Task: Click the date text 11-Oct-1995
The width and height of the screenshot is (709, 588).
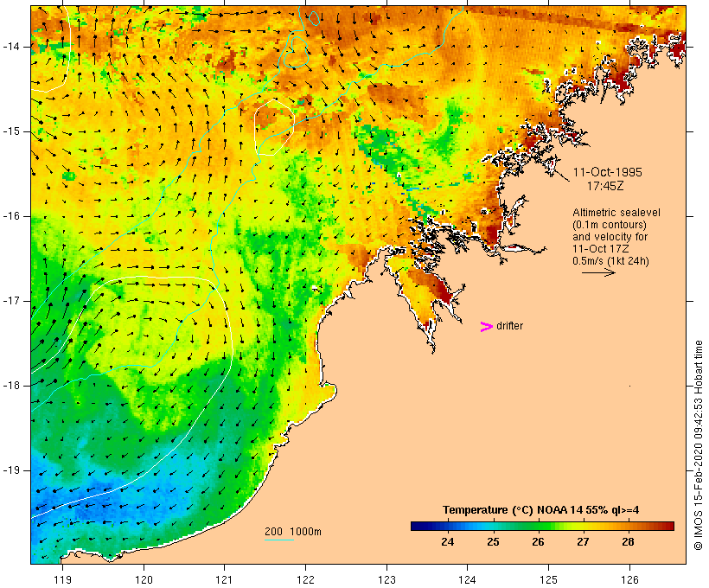Action: [x=608, y=172]
